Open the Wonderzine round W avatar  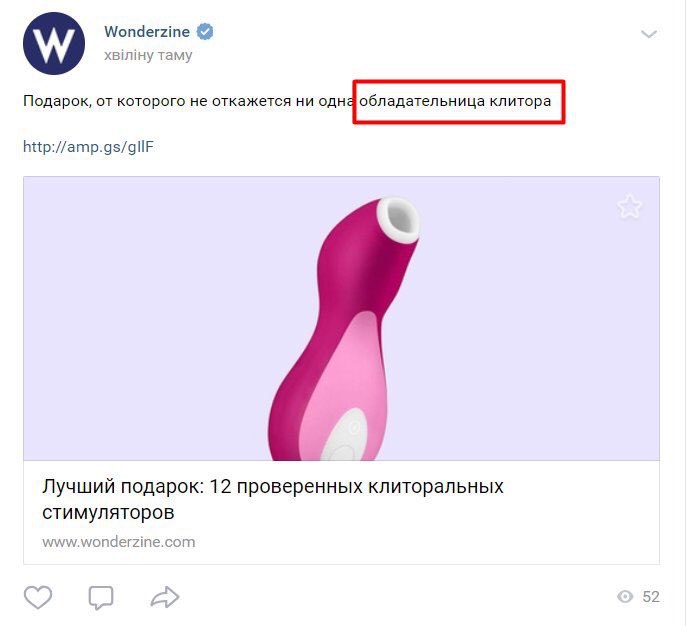(54, 43)
